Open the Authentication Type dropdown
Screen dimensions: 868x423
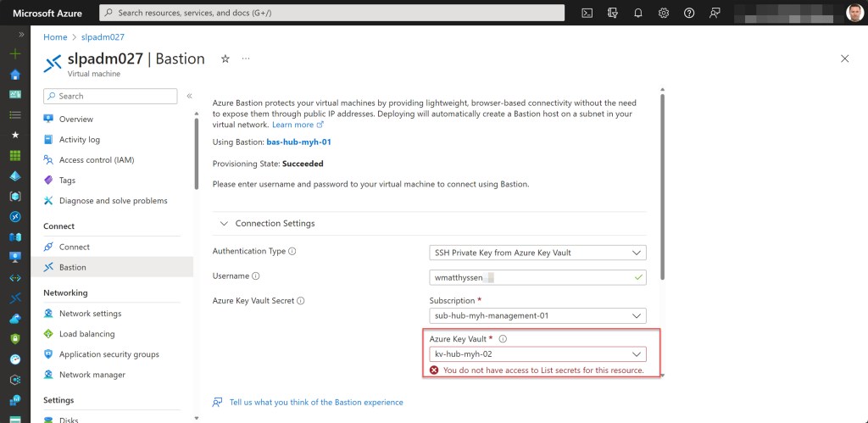[x=537, y=253]
